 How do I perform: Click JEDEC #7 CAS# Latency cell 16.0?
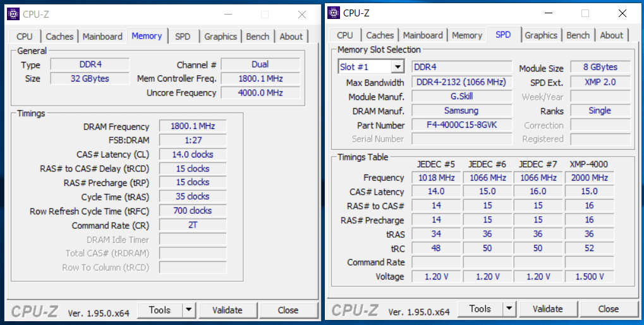(x=538, y=192)
